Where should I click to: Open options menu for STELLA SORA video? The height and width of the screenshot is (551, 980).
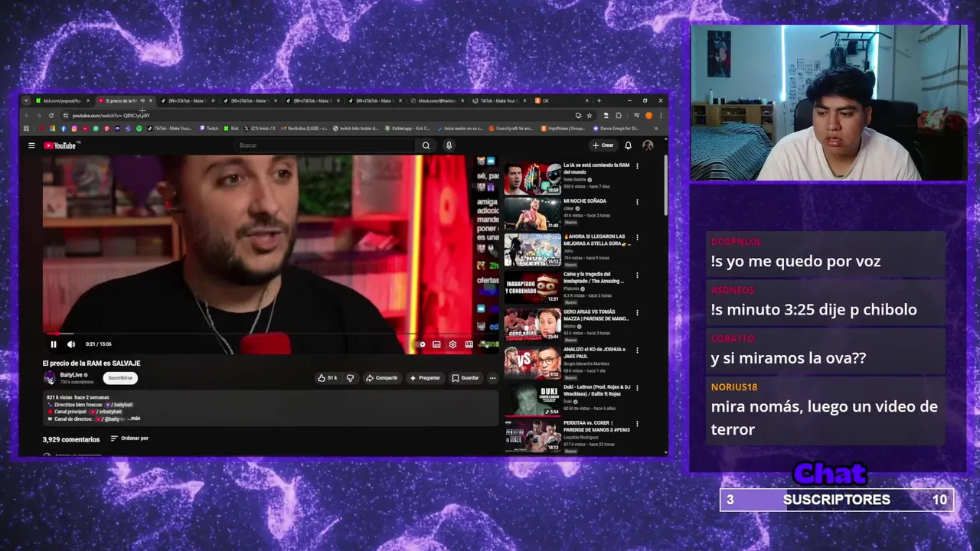[x=637, y=238]
